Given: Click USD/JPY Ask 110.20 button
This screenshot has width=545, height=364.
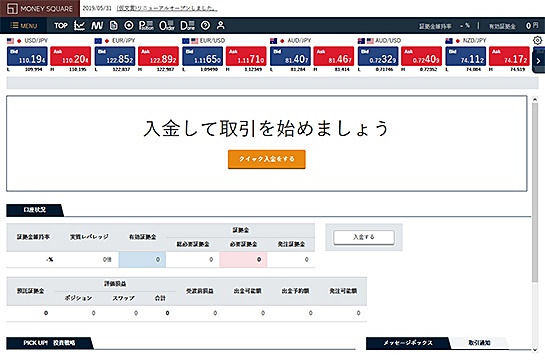Looking at the screenshot, I should [71, 56].
